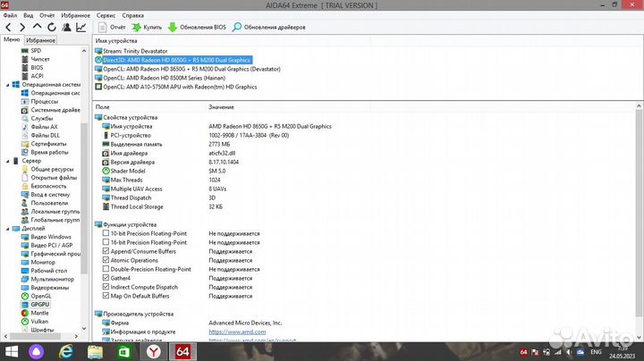644x361 pixels.
Task: Select Видео Windows tree item
Action: coord(51,237)
